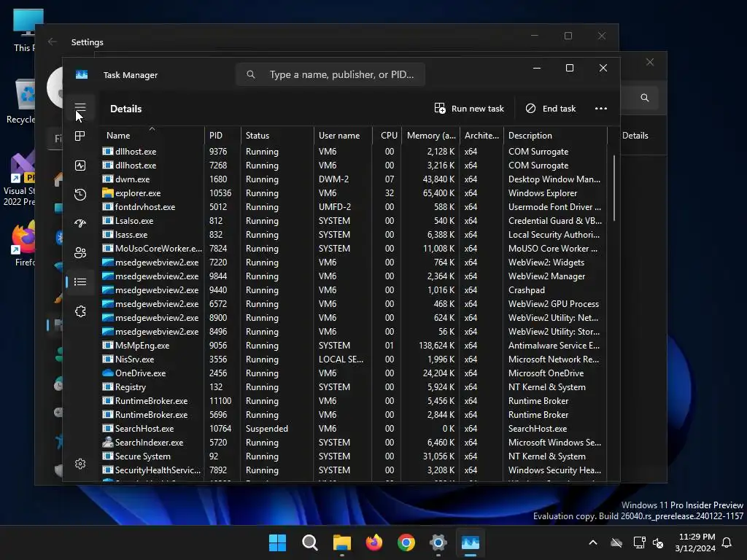The width and height of the screenshot is (747, 560).
Task: Sort by the Description column header
Action: click(x=555, y=135)
